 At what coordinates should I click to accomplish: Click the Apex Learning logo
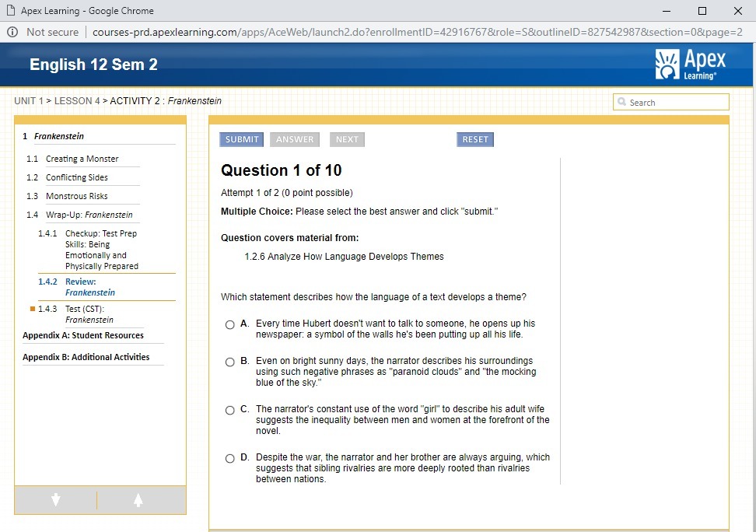[x=691, y=64]
